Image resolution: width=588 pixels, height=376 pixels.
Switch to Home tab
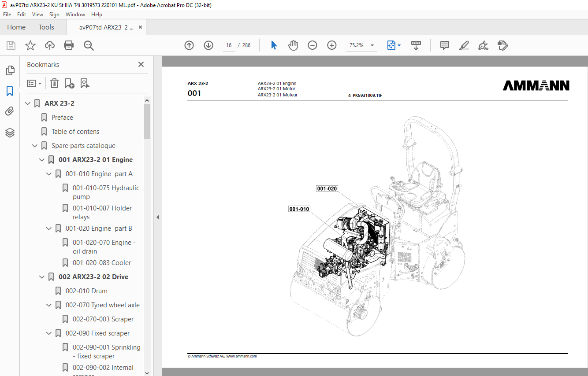pyautogui.click(x=16, y=27)
